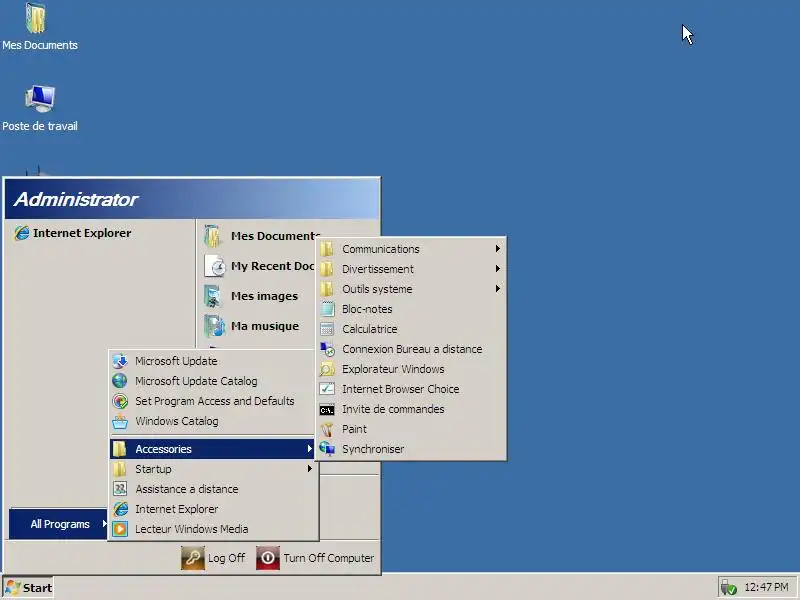Choose Windows Catalog menu entry
Viewport: 800px width, 600px height.
coord(212,421)
